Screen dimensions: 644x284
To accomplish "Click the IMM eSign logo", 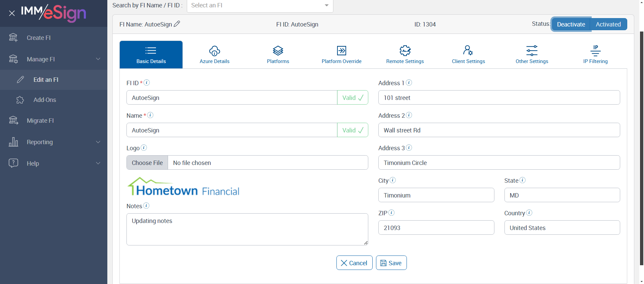I will tap(54, 13).
